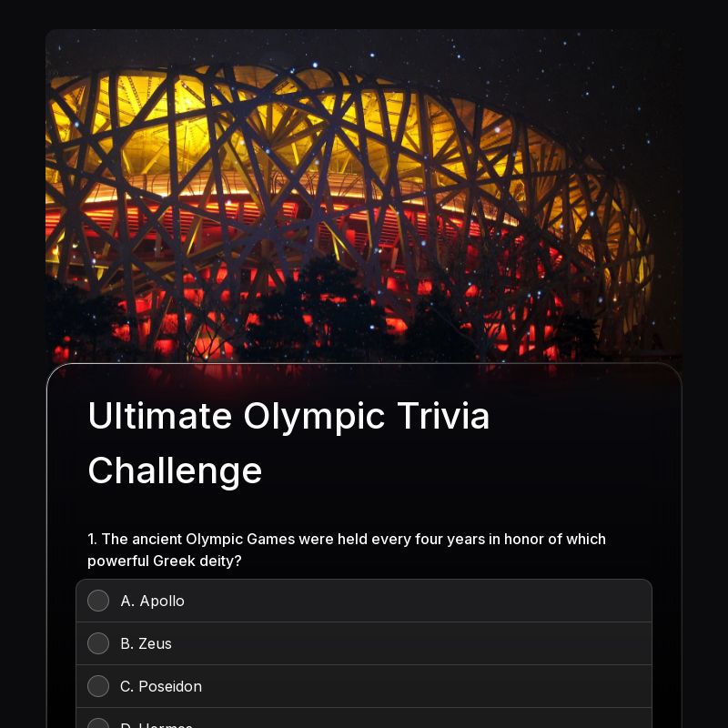Image resolution: width=728 pixels, height=728 pixels.
Task: Toggle the Apollo answer selection circle
Action: 98,601
